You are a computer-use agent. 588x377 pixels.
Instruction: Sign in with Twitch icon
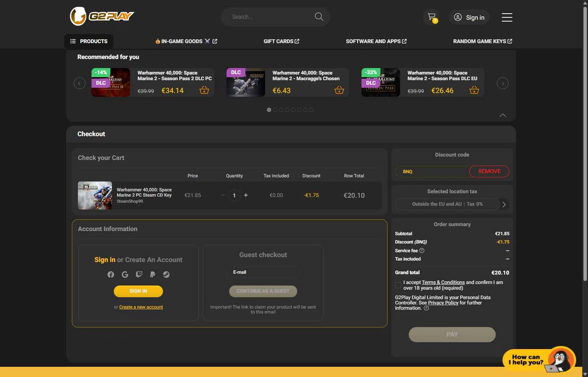[139, 275]
